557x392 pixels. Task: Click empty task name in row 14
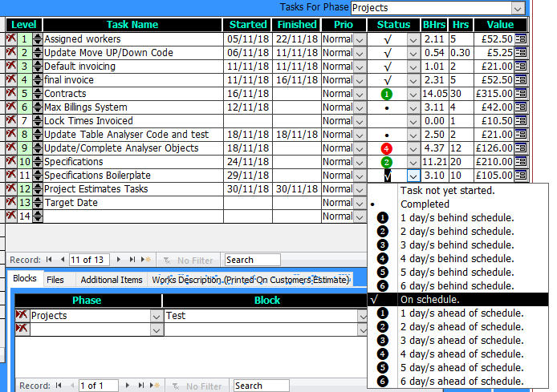(x=133, y=216)
